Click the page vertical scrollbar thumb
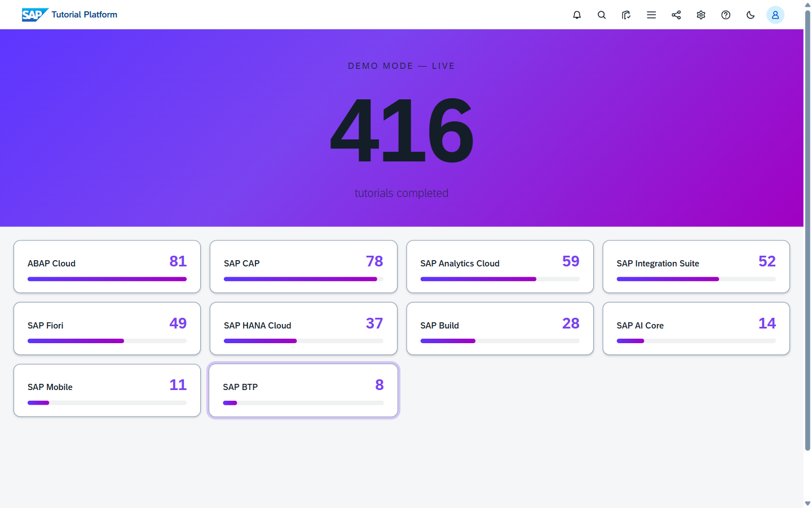 tap(807, 230)
